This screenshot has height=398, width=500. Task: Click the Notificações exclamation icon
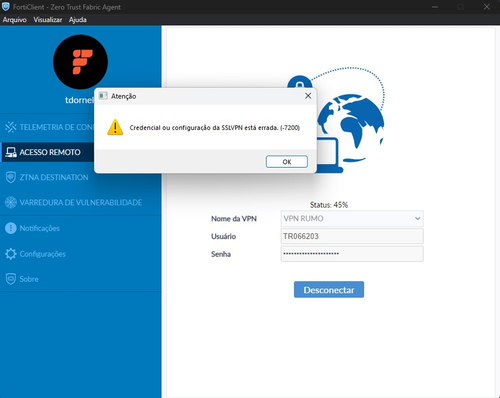pyautogui.click(x=11, y=228)
